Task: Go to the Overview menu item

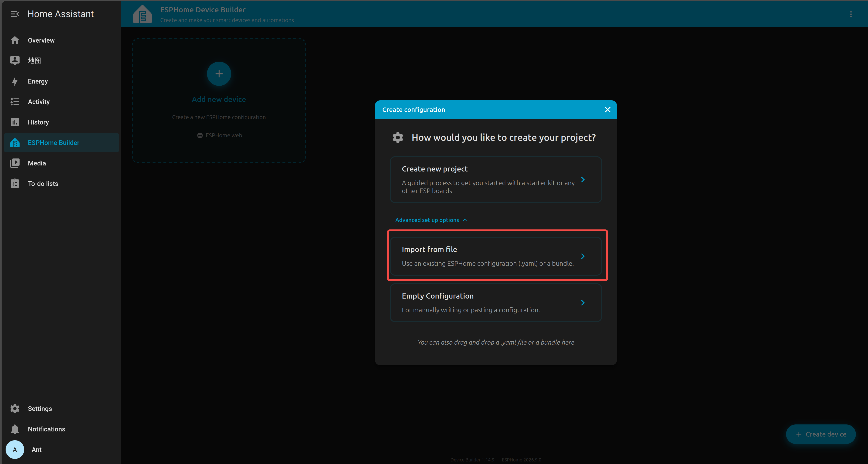Action: coord(61,40)
